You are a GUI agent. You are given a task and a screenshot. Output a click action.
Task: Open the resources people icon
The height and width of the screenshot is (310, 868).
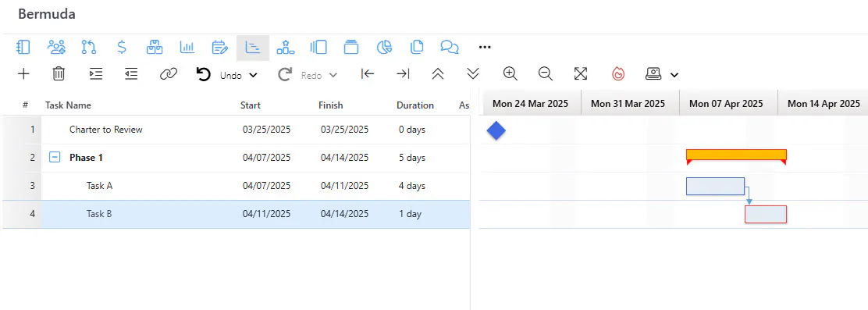[x=56, y=48]
